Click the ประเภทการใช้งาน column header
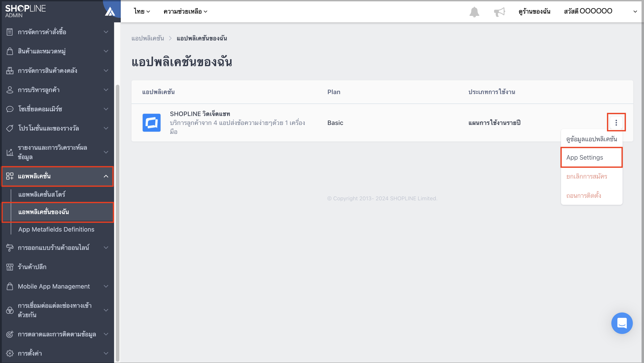This screenshot has height=363, width=644. (x=491, y=92)
